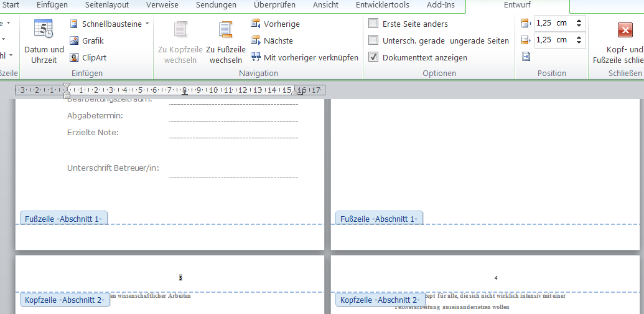Select the Entwurf tab
Viewport: 644px width, 314px height.
[x=517, y=5]
